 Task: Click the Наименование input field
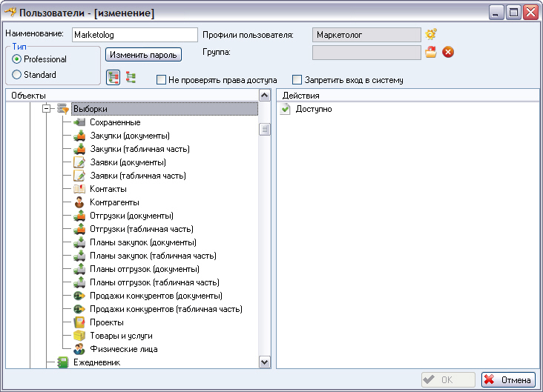click(135, 35)
